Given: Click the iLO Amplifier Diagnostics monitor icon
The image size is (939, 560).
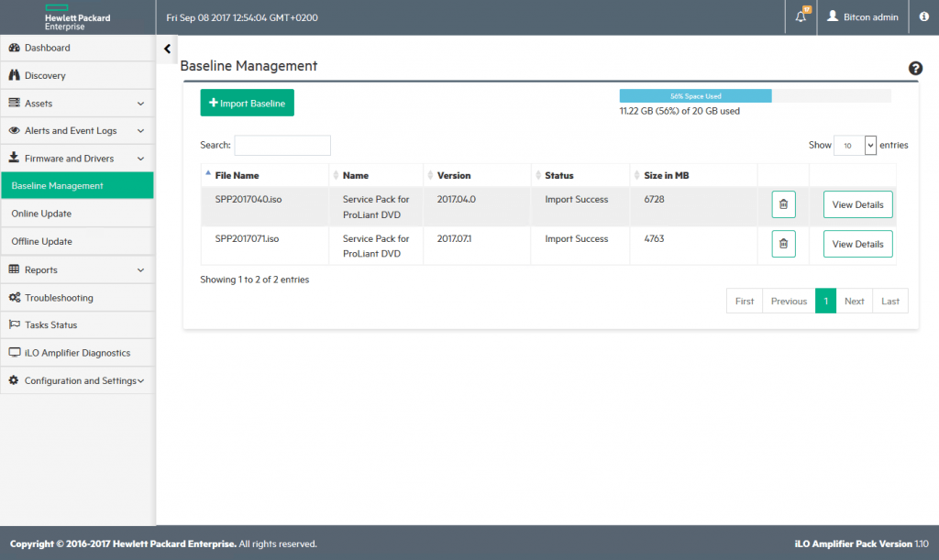Looking at the screenshot, I should pyautogui.click(x=15, y=352).
